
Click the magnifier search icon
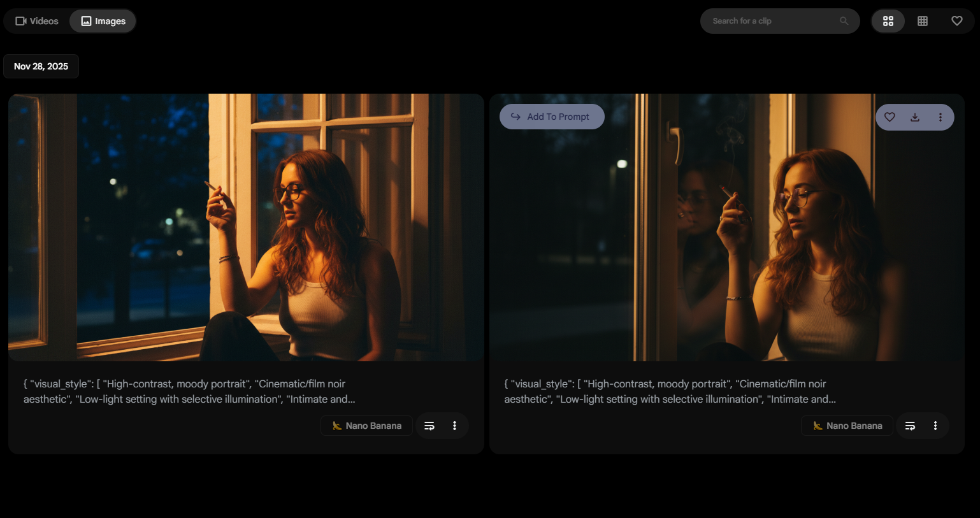coord(844,21)
